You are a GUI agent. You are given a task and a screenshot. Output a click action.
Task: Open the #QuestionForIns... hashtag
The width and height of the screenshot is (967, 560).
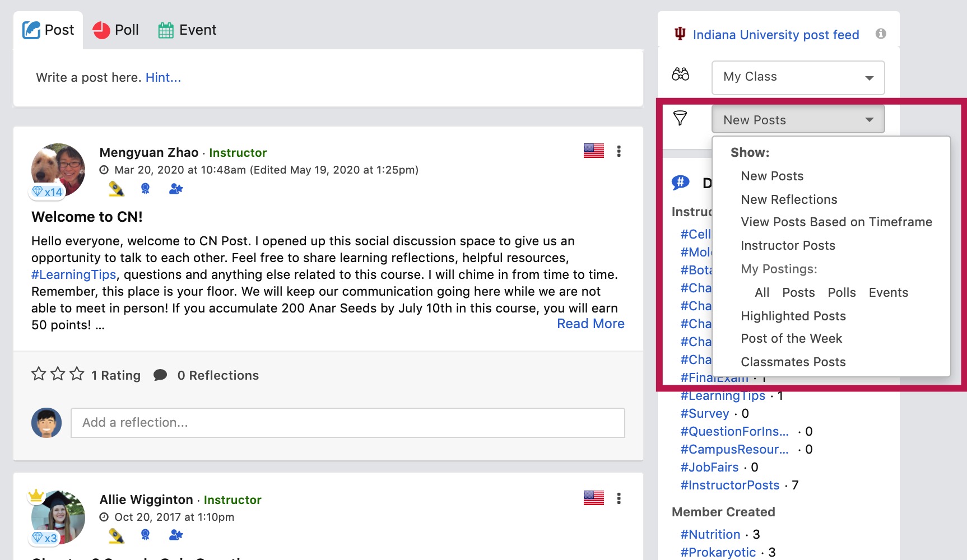pos(734,432)
